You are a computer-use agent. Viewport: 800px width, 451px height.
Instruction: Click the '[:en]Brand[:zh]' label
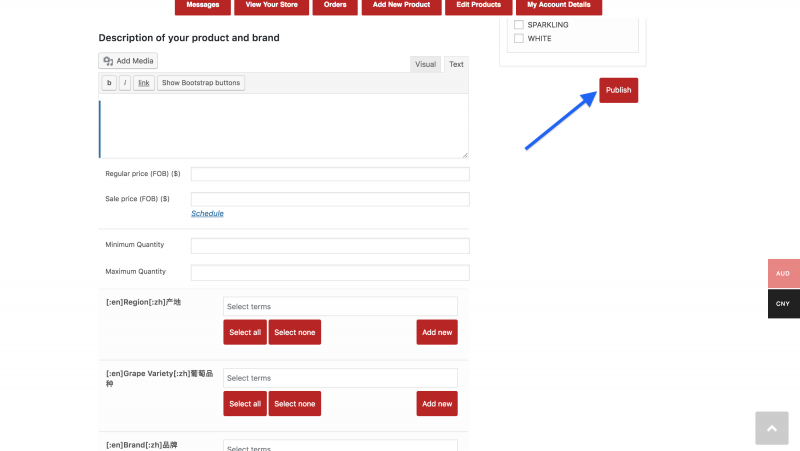coord(142,445)
